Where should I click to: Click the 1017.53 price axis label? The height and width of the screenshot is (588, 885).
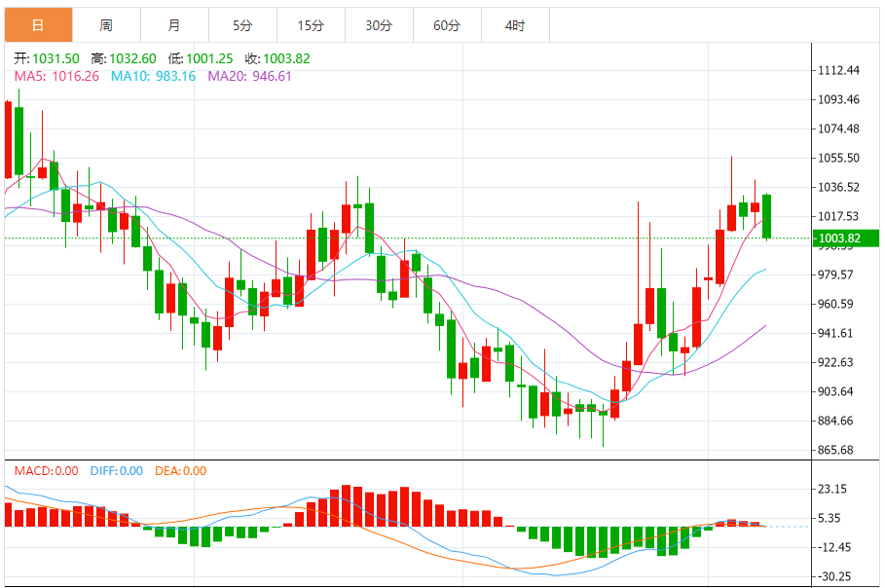[x=838, y=216]
